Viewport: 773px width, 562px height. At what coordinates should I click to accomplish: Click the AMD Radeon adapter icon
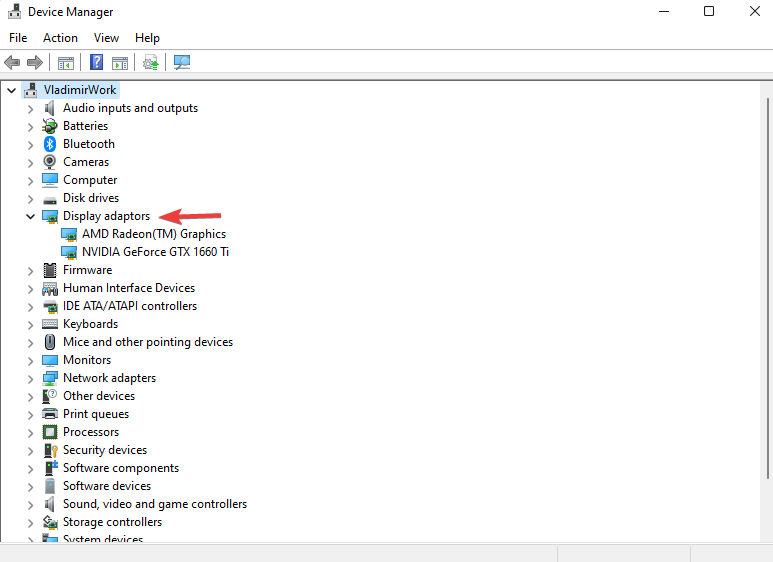coord(69,235)
